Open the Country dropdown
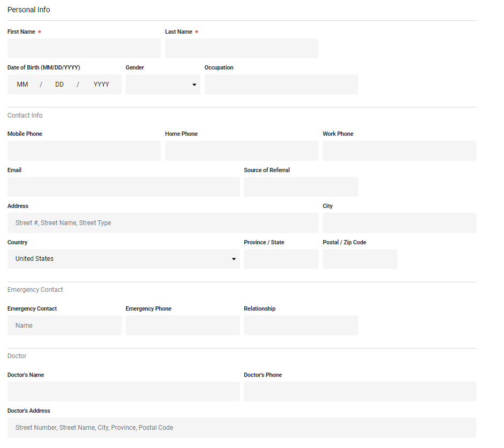 [x=123, y=259]
